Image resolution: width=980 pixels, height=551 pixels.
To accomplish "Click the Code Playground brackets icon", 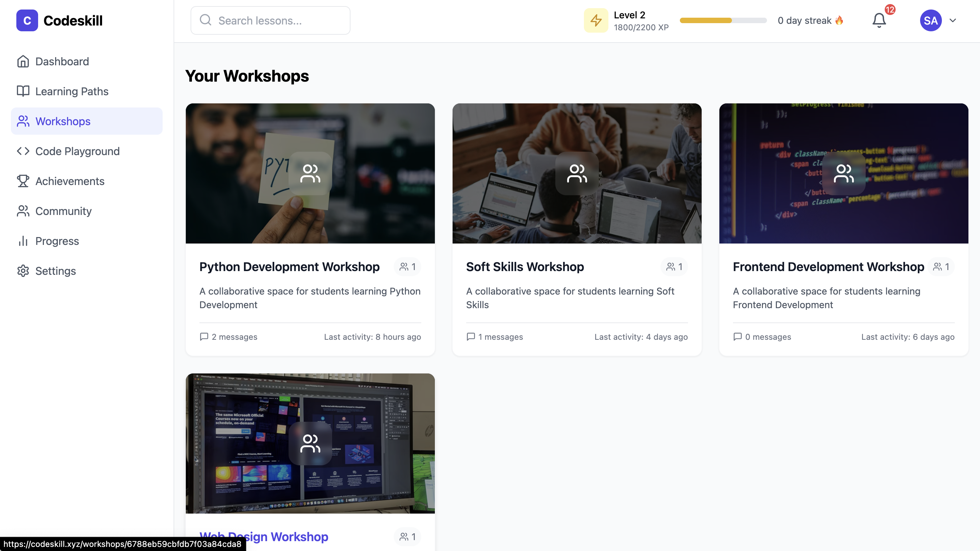I will 23,151.
